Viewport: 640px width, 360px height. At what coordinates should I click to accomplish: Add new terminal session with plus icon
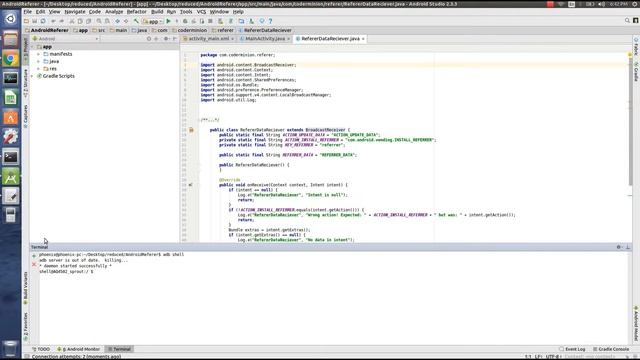click(x=34, y=256)
